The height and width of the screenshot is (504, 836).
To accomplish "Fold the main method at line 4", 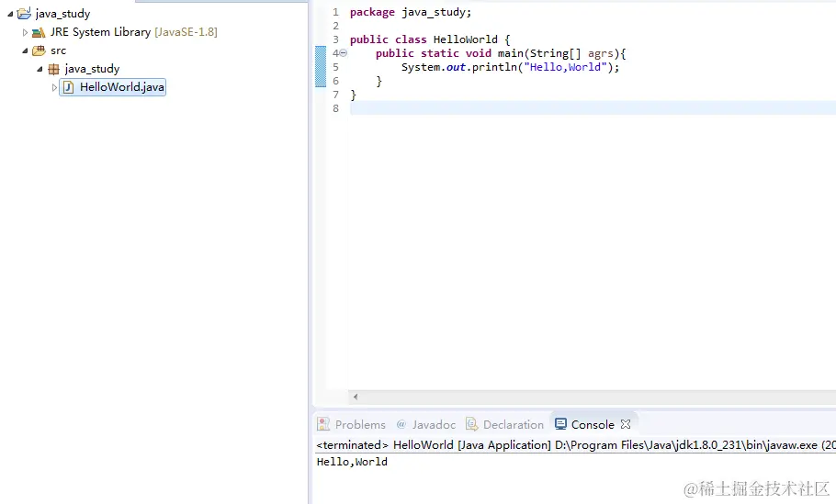I will point(344,53).
